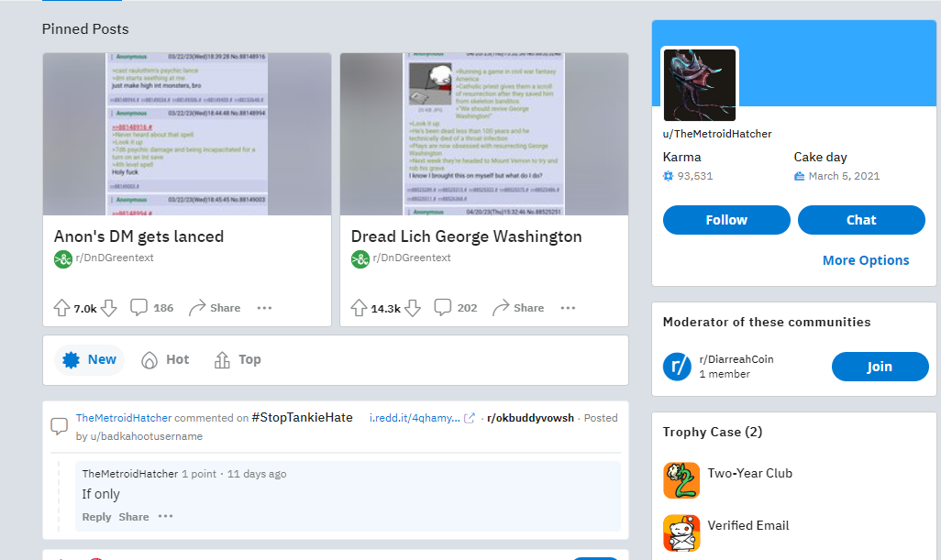Open r/DiarreahCoin community icon
The height and width of the screenshot is (560, 941).
click(677, 367)
